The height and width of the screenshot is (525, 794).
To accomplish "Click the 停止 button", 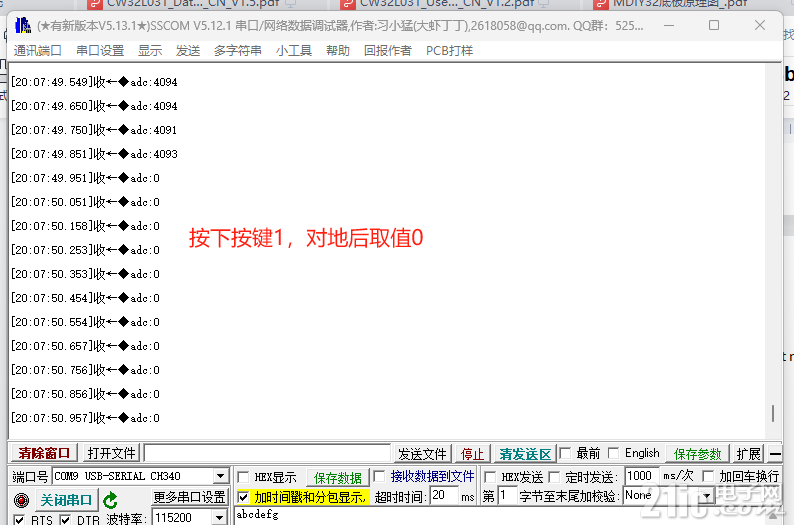I will coord(472,454).
